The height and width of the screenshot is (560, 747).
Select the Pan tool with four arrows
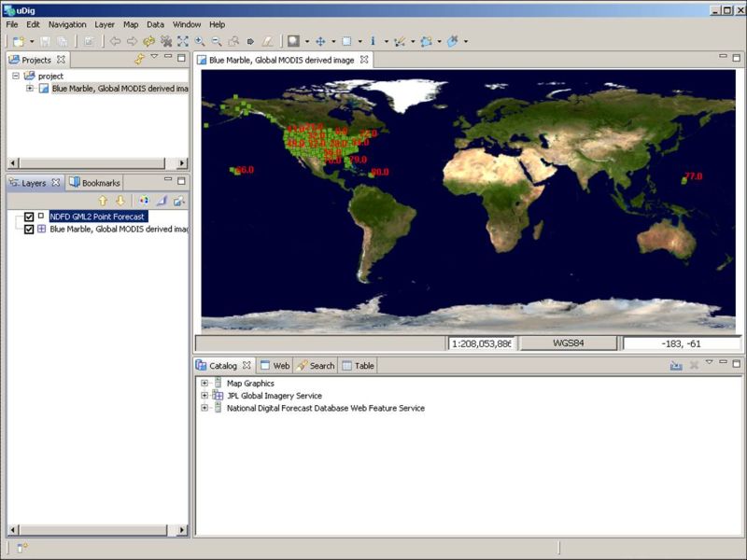coord(320,41)
